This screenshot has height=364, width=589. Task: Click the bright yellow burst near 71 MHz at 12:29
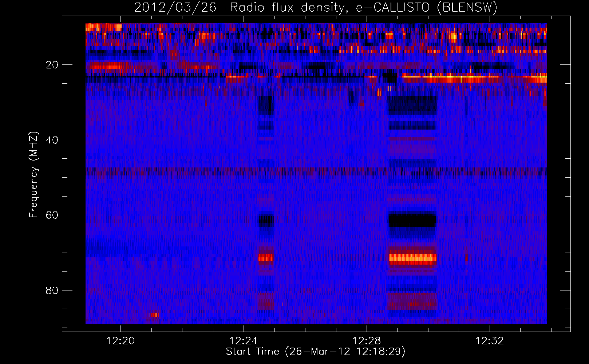[412, 258]
